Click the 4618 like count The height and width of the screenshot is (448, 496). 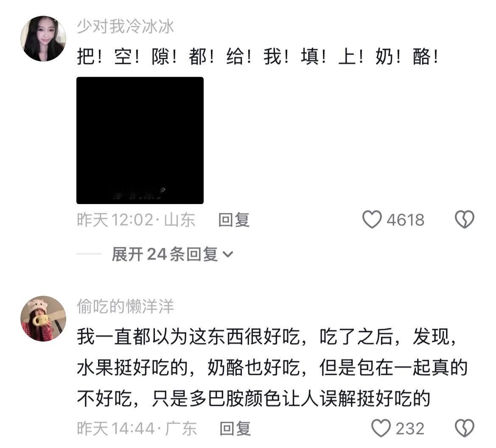click(x=405, y=220)
